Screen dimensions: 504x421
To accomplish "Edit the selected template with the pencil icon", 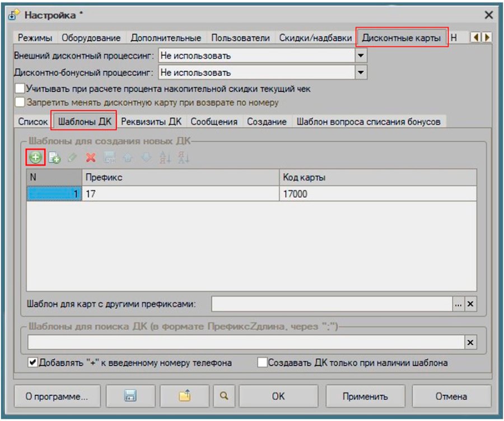I will coord(73,157).
